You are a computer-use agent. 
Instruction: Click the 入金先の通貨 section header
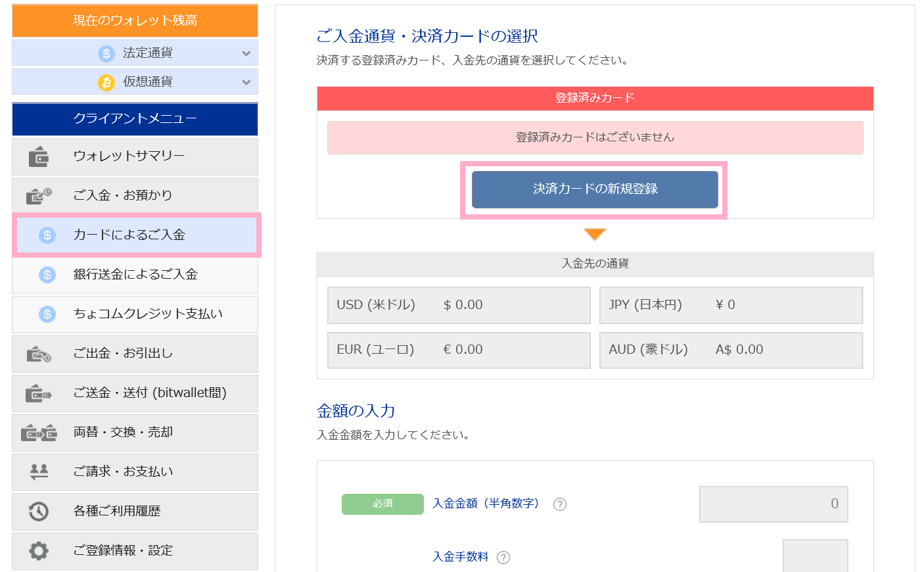click(595, 264)
